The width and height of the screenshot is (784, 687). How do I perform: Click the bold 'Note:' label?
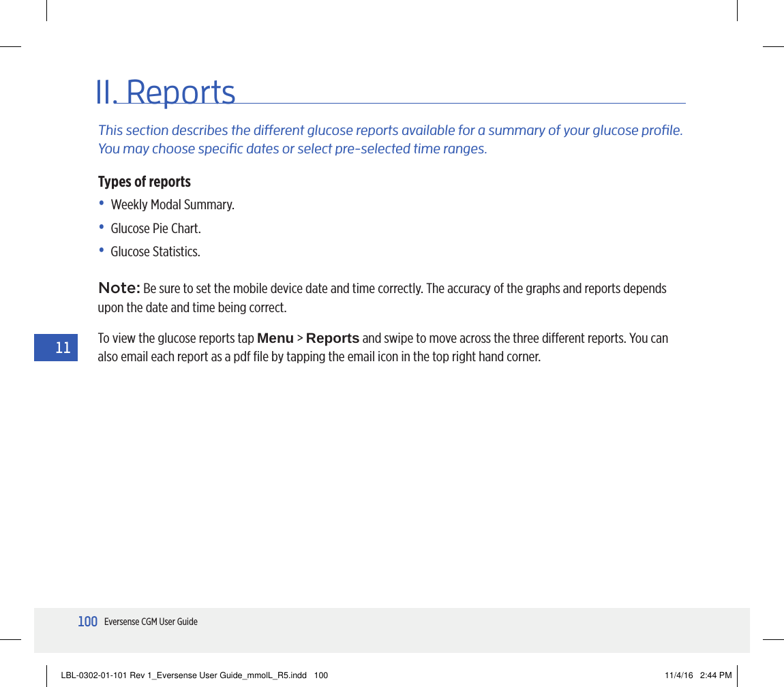pos(119,288)
